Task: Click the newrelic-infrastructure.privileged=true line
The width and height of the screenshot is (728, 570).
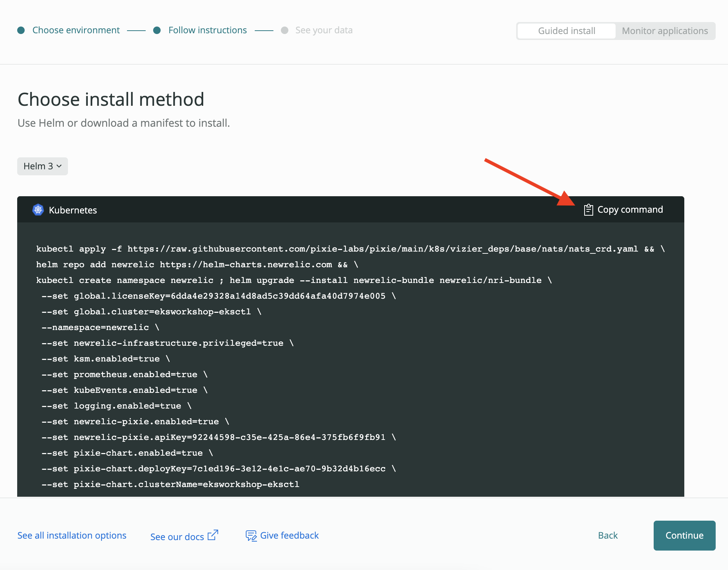Action: pyautogui.click(x=167, y=343)
